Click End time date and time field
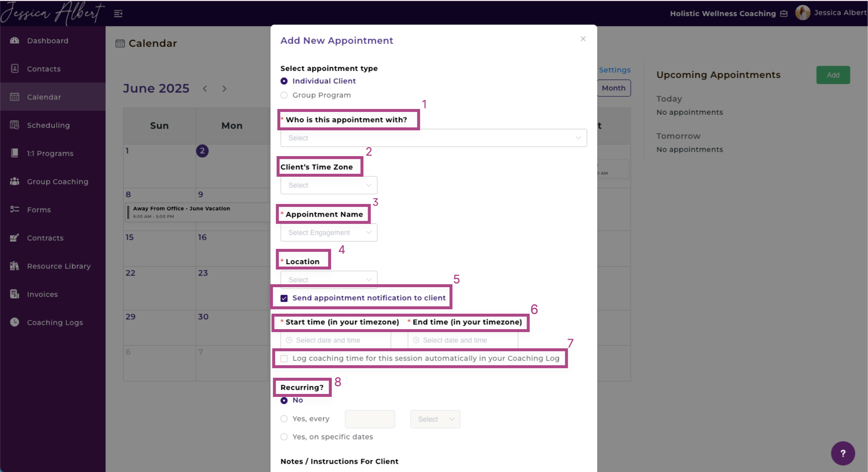 [x=463, y=340]
